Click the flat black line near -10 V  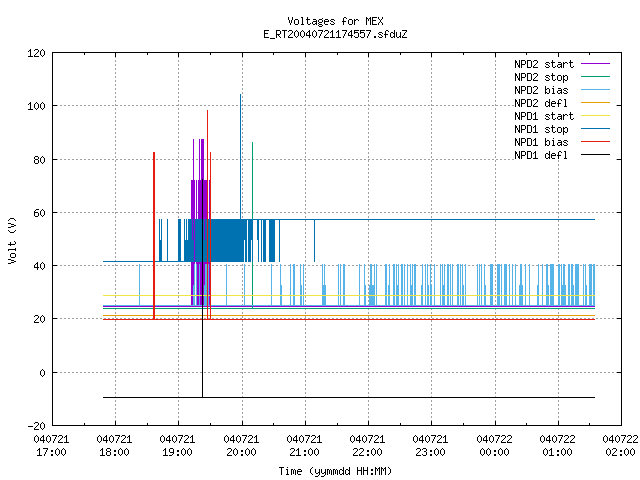[x=349, y=397]
